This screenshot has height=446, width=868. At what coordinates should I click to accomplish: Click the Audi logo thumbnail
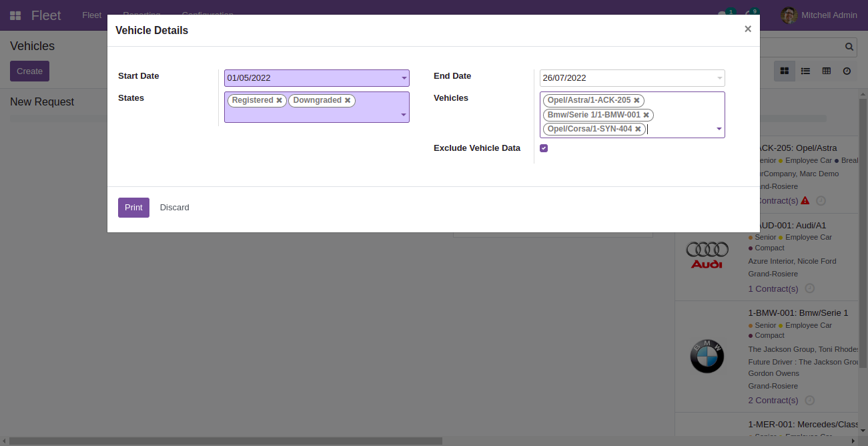[x=707, y=255]
